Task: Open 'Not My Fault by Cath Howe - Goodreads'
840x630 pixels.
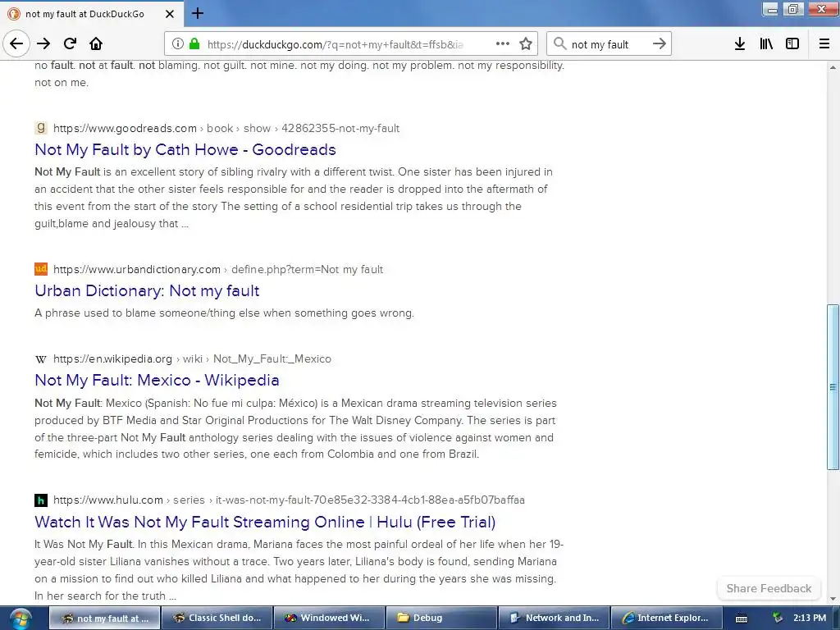Action: click(x=185, y=149)
